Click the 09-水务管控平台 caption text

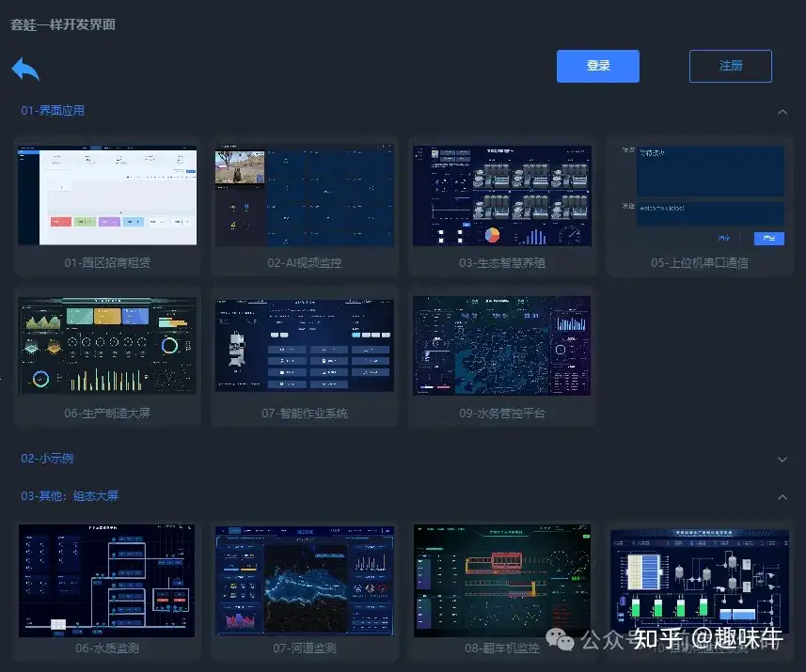coord(502,413)
